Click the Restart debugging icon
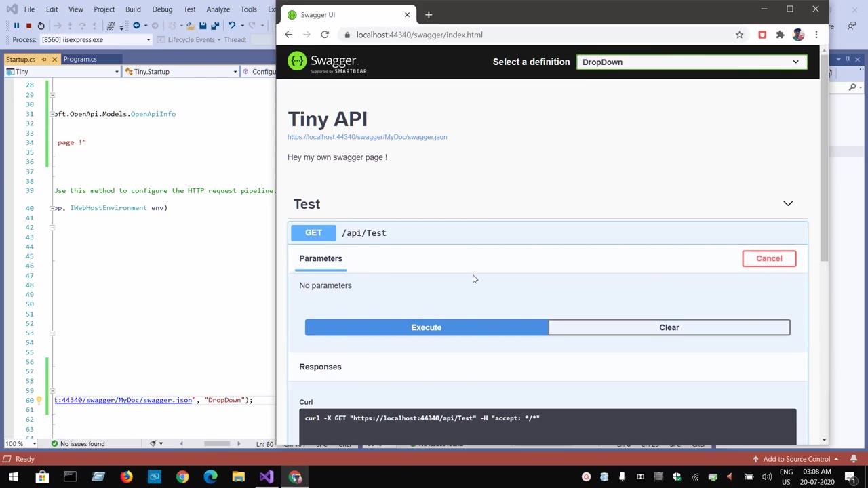The height and width of the screenshot is (488, 868). tap(41, 26)
